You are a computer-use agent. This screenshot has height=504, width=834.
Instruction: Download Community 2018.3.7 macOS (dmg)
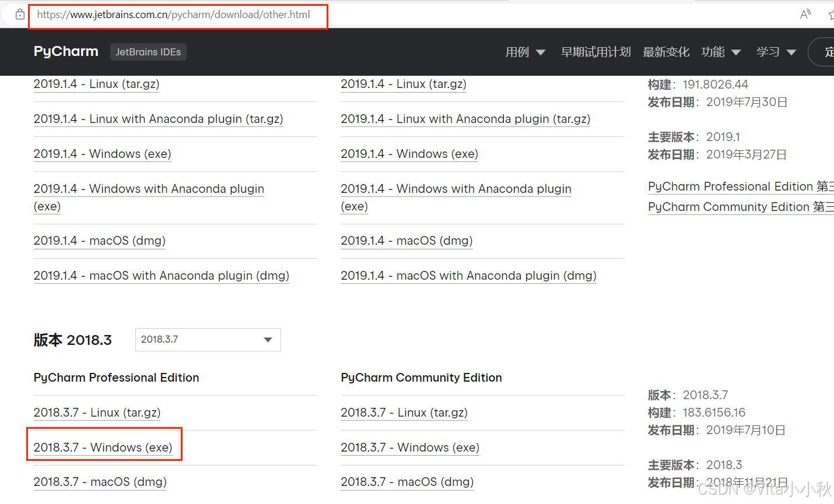[407, 482]
